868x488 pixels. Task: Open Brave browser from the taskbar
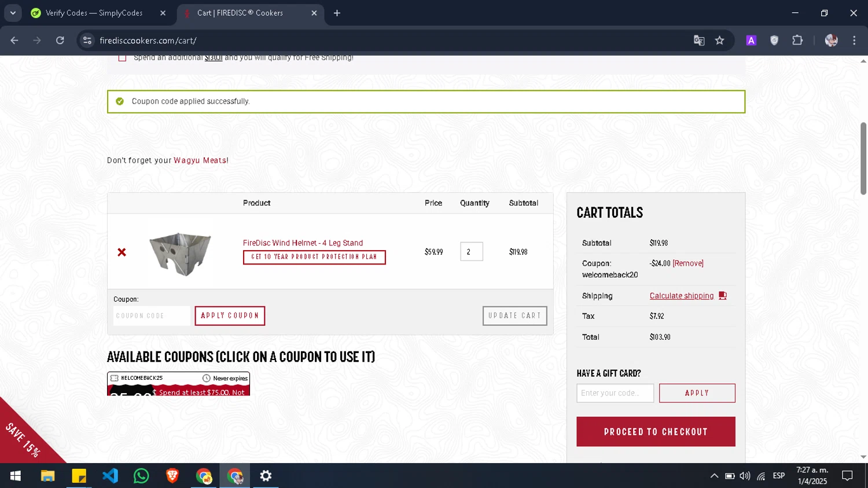point(172,476)
